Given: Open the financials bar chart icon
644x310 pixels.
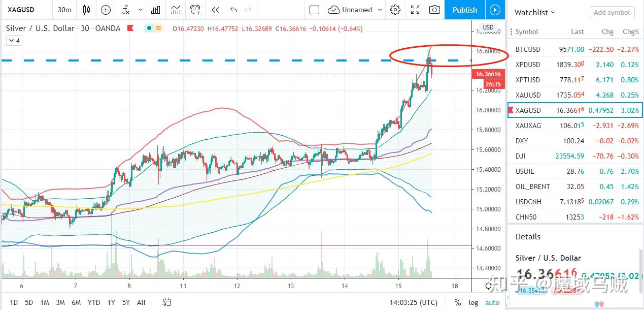Looking at the screenshot, I should tap(156, 10).
